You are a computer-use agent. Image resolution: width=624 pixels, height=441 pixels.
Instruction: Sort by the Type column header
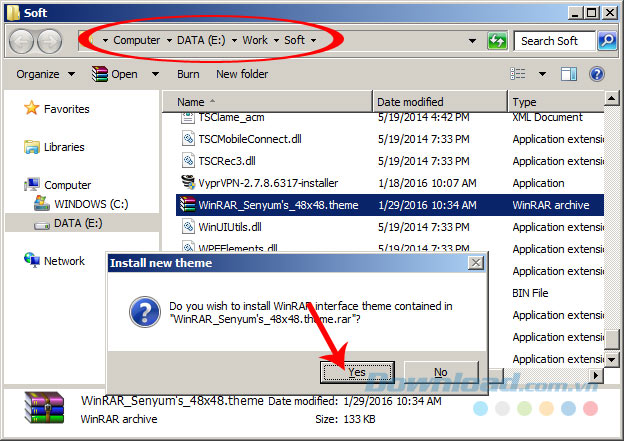[x=556, y=102]
